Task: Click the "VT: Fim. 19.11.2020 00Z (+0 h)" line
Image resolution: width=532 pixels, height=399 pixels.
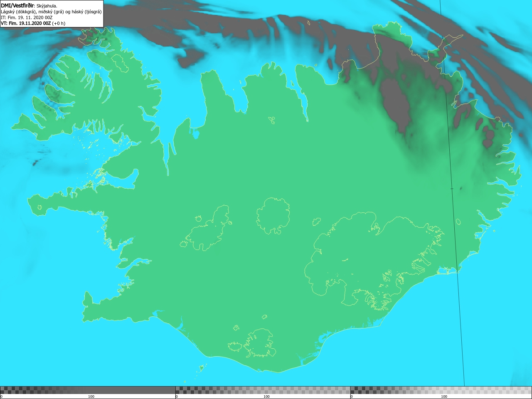Action: click(33, 23)
